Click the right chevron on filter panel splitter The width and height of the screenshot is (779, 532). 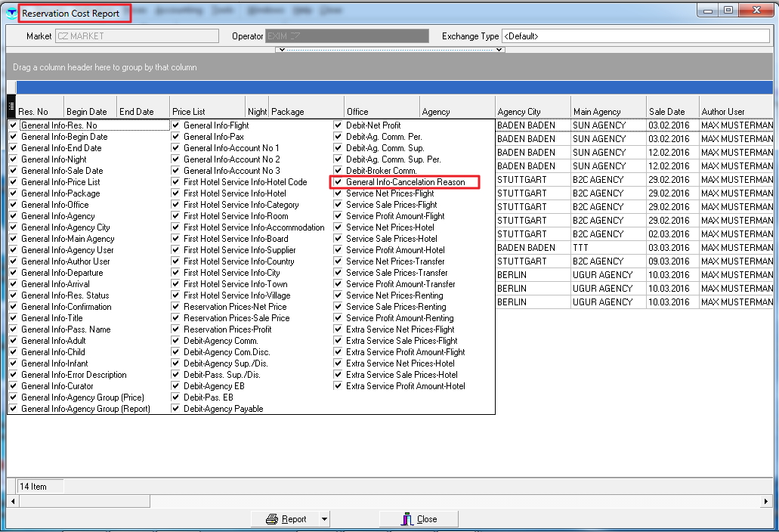499,50
